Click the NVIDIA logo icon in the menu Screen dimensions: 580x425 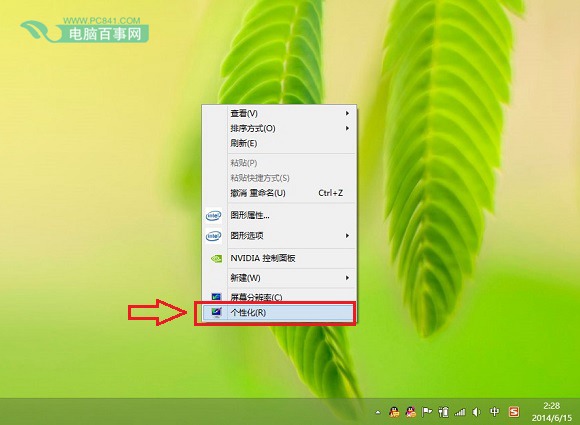tap(216, 258)
